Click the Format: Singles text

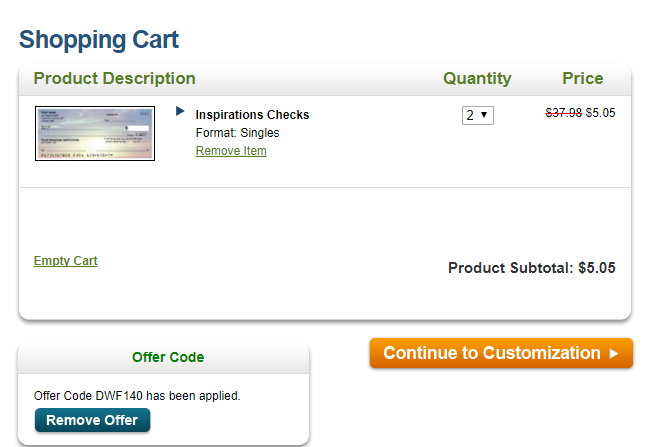(x=237, y=133)
